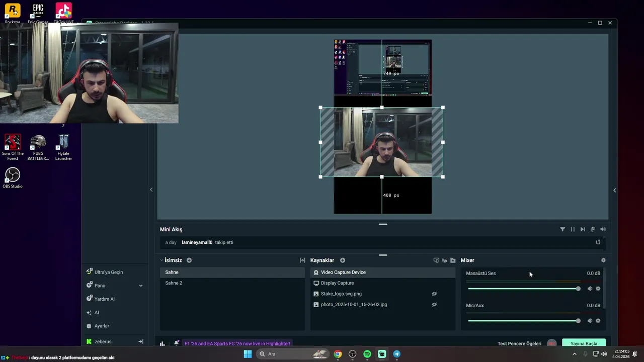Mute event alerts in Mini Akış
Image resolution: width=644 pixels, height=362 pixels.
point(593,229)
